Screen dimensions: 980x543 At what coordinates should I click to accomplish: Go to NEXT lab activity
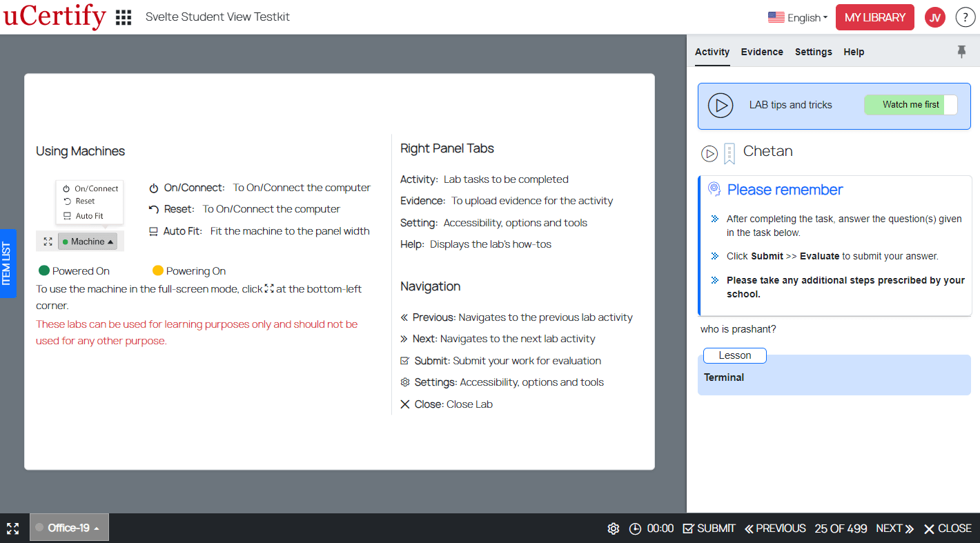pyautogui.click(x=894, y=529)
